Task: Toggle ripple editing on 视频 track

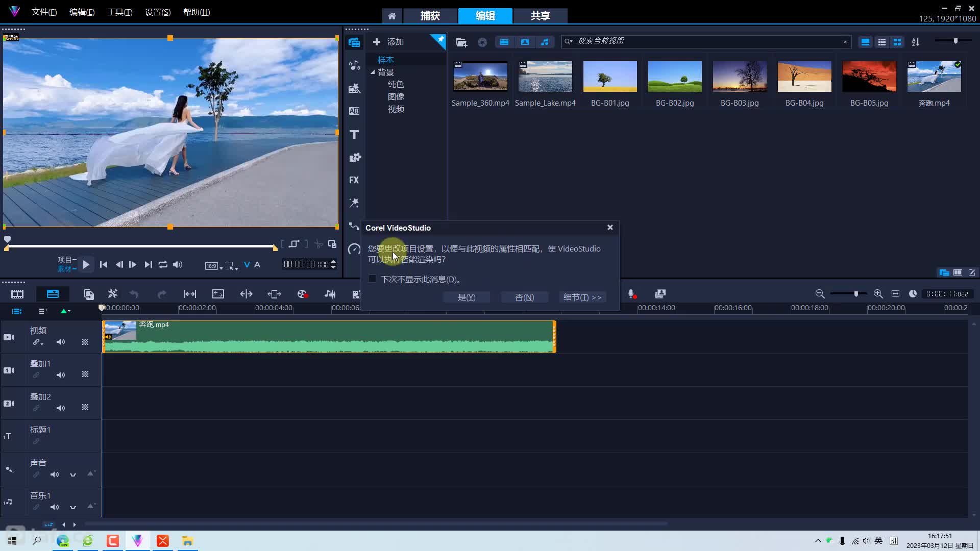Action: pos(38,342)
